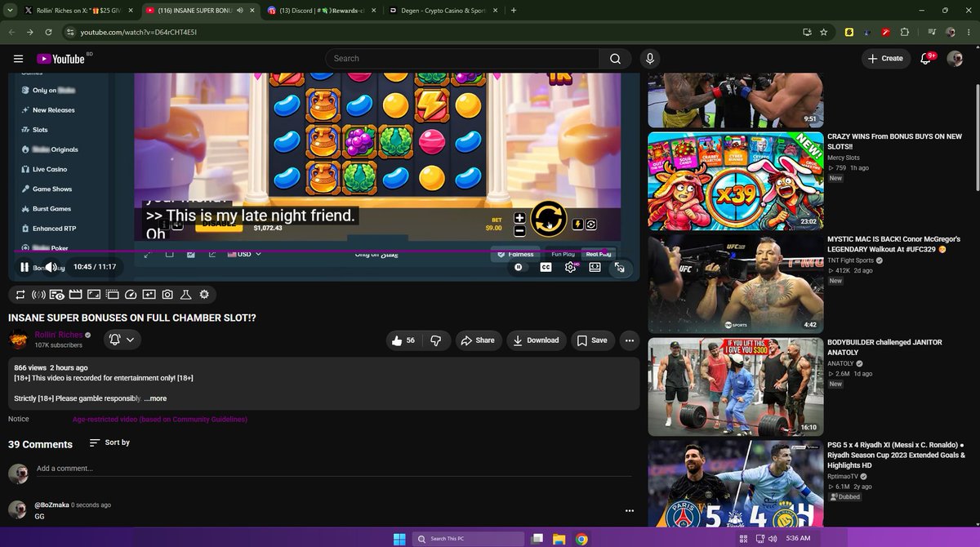Image resolution: width=980 pixels, height=547 pixels.
Task: Open the Rollin' Riches channel name link
Action: click(x=59, y=335)
